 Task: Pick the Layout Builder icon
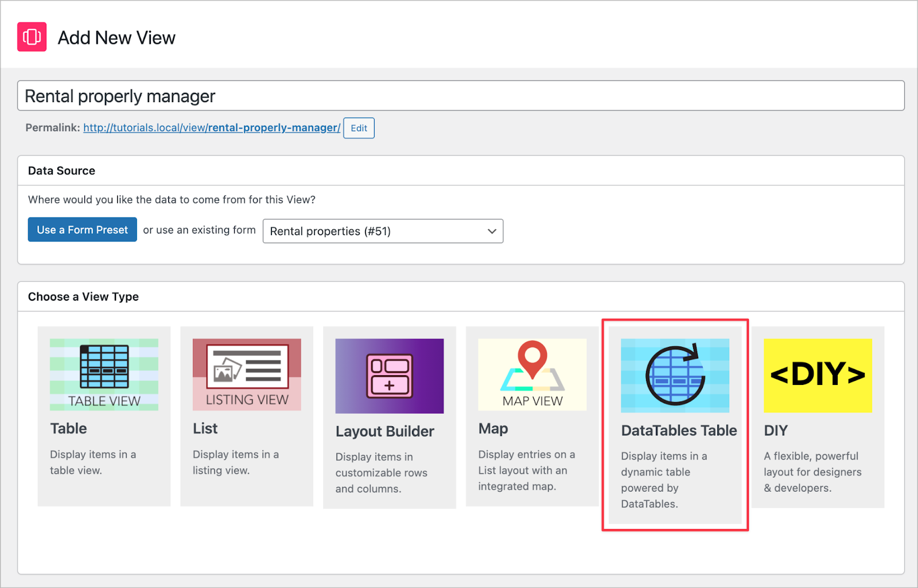(x=389, y=376)
